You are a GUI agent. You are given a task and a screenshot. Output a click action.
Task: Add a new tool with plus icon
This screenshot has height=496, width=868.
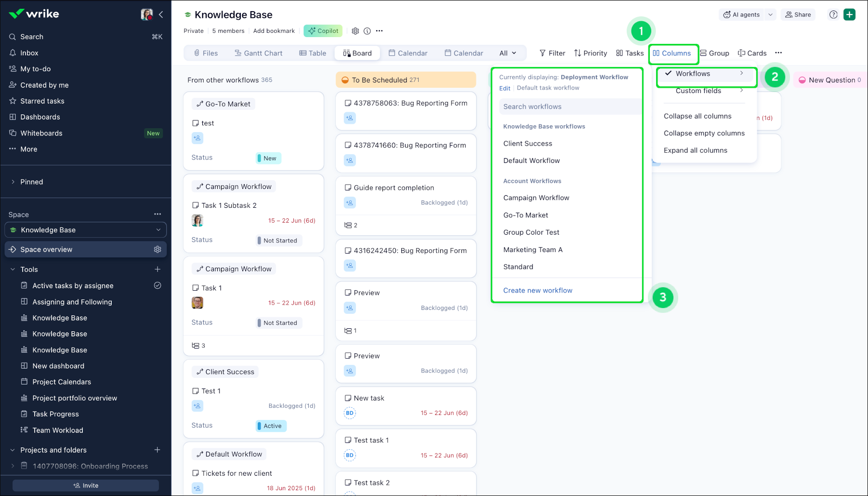tap(158, 269)
